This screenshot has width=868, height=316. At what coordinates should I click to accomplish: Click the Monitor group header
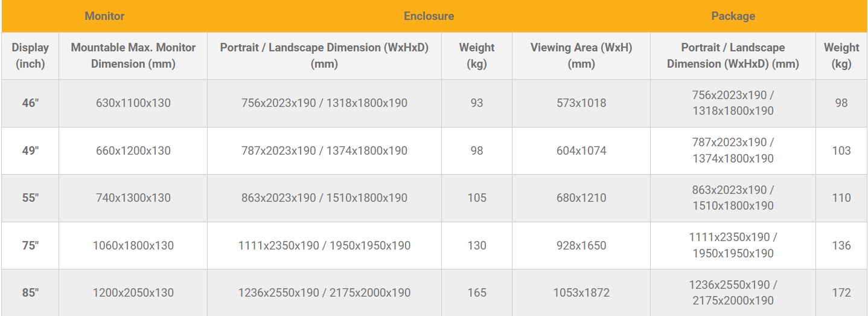[104, 16]
